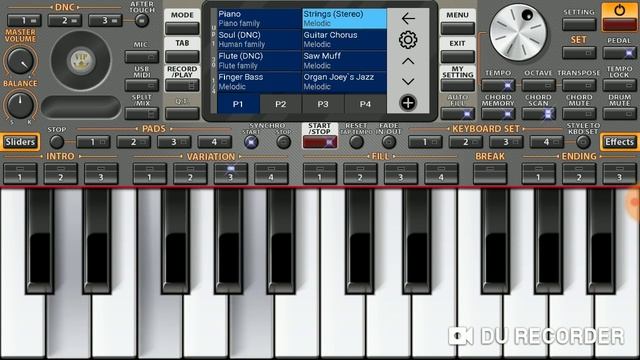Toggle the TEMPO LOCK button
Image resolution: width=640 pixels, height=360 pixels.
click(x=619, y=85)
